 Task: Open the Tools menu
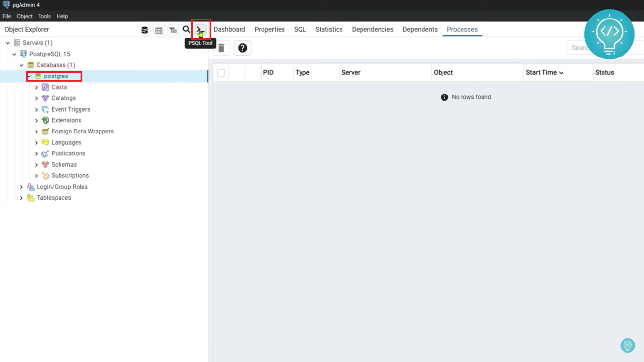44,16
